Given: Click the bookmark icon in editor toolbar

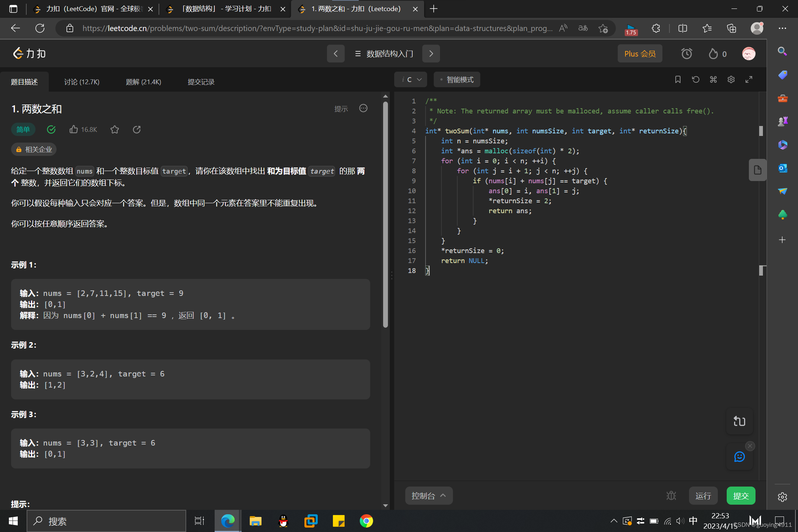Looking at the screenshot, I should (x=678, y=79).
